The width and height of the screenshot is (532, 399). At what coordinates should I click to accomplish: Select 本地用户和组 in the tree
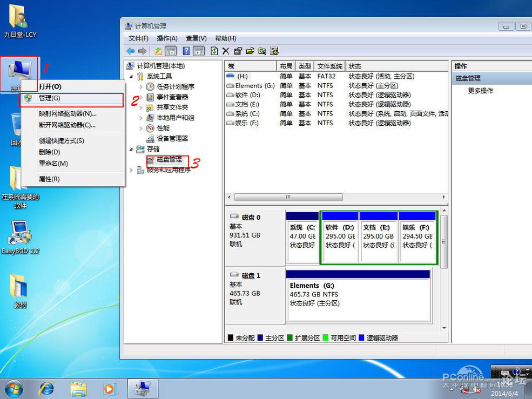tap(176, 118)
